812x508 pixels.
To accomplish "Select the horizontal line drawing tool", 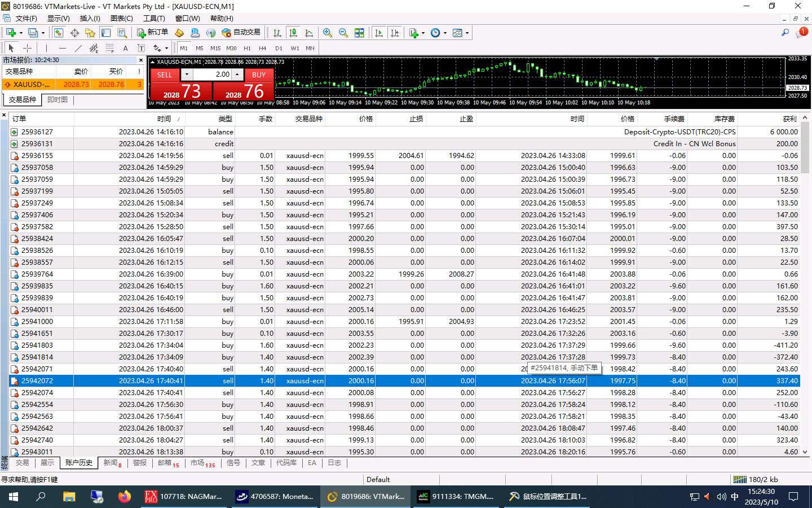I will tap(62, 48).
